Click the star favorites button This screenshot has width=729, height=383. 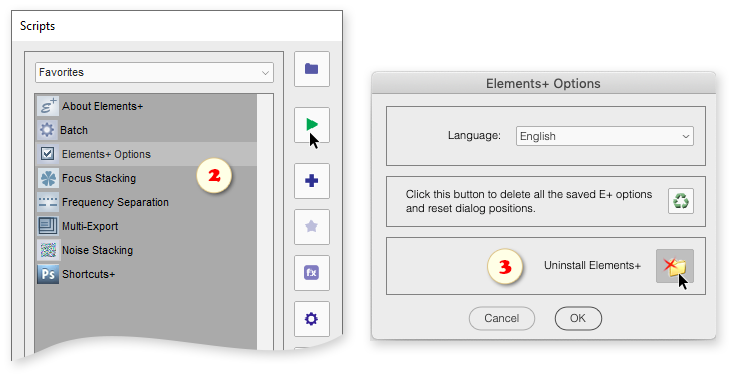tap(311, 226)
